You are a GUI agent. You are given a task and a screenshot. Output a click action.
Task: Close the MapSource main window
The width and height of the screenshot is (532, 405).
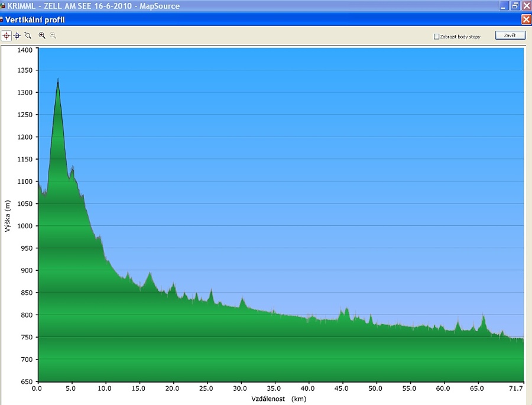pos(526,6)
